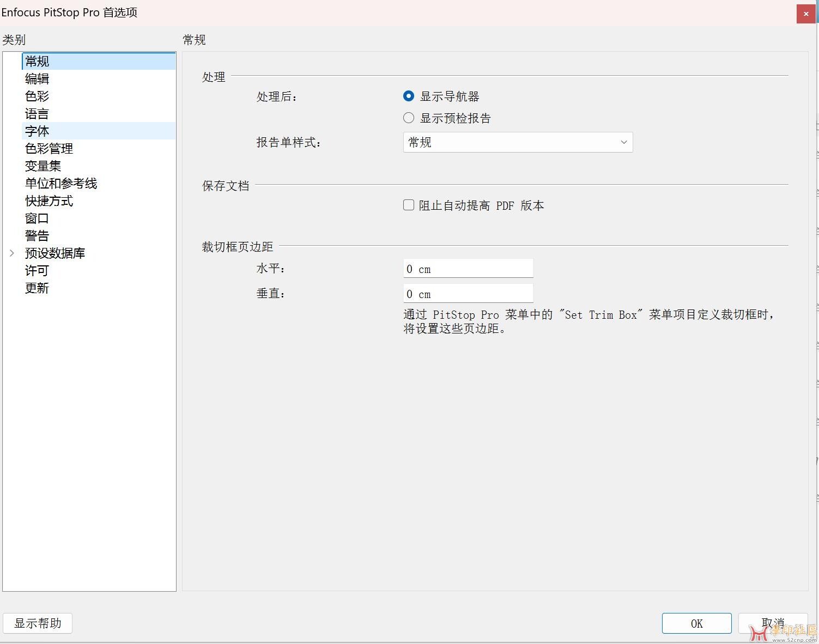Open the 更新 settings page
Image resolution: width=819 pixels, height=644 pixels.
pyautogui.click(x=37, y=288)
